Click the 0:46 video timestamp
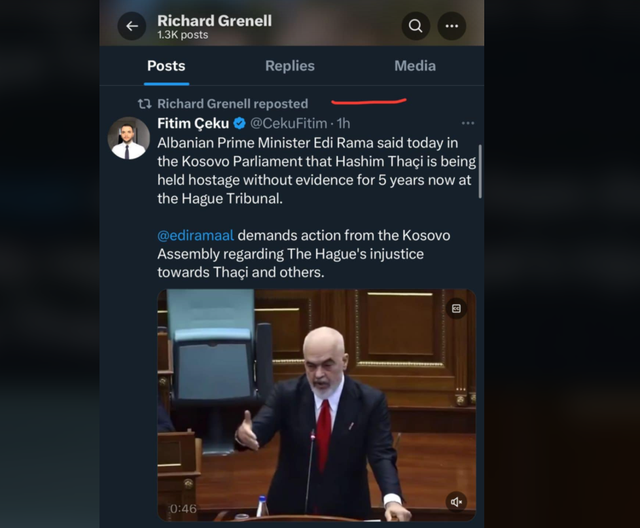This screenshot has height=528, width=640. [183, 509]
